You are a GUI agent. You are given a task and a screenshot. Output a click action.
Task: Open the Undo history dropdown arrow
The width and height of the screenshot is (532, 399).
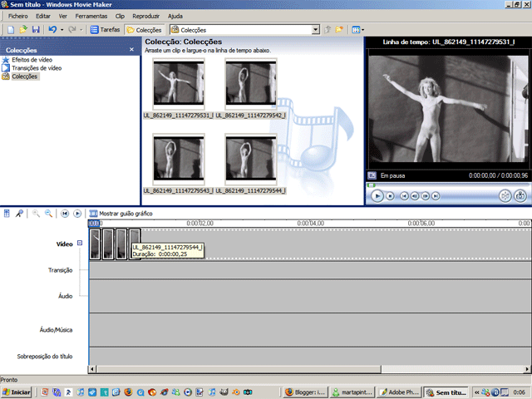click(x=62, y=30)
